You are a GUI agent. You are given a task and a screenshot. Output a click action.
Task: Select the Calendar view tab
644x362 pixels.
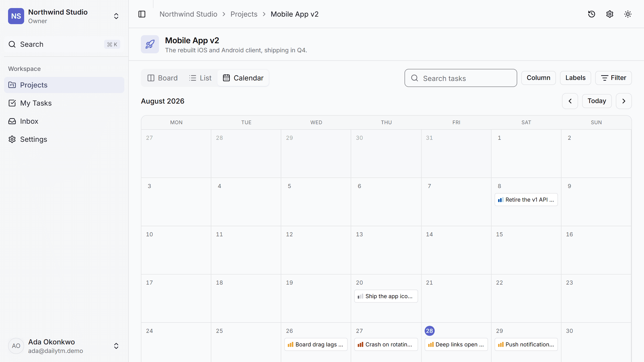tap(243, 78)
